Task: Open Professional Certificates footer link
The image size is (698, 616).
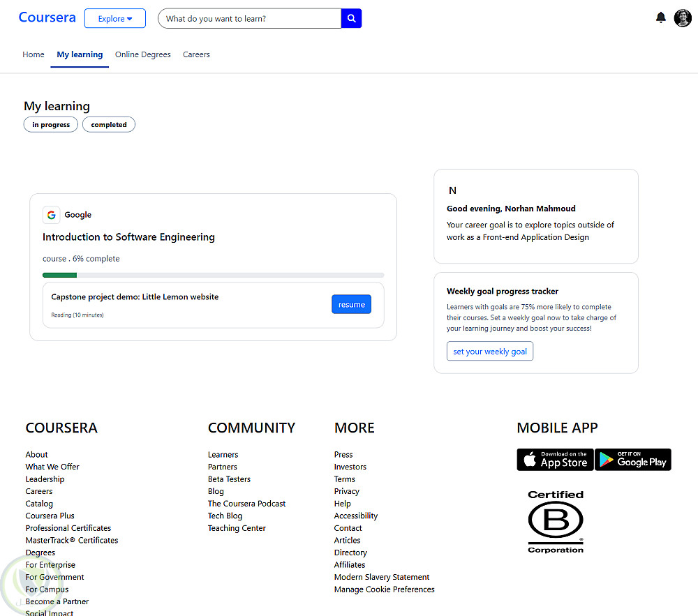Action: click(x=68, y=528)
